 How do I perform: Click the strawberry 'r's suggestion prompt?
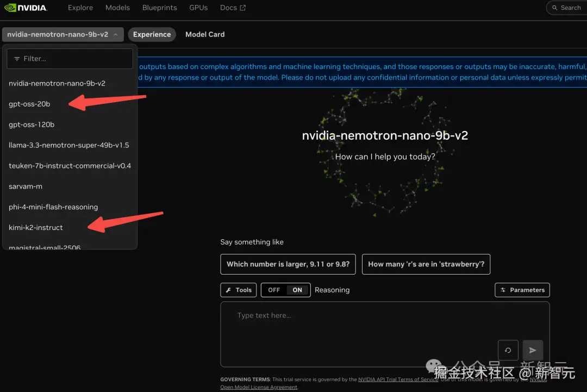click(426, 264)
